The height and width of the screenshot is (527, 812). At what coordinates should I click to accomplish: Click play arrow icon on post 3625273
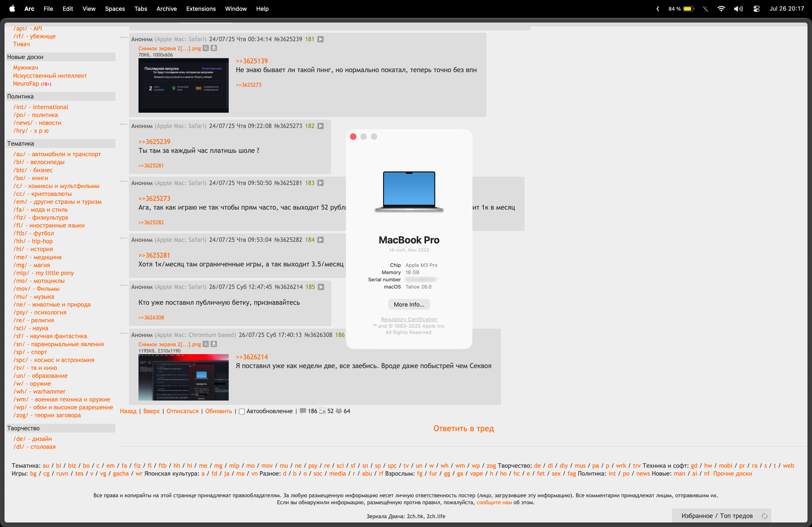coord(320,126)
